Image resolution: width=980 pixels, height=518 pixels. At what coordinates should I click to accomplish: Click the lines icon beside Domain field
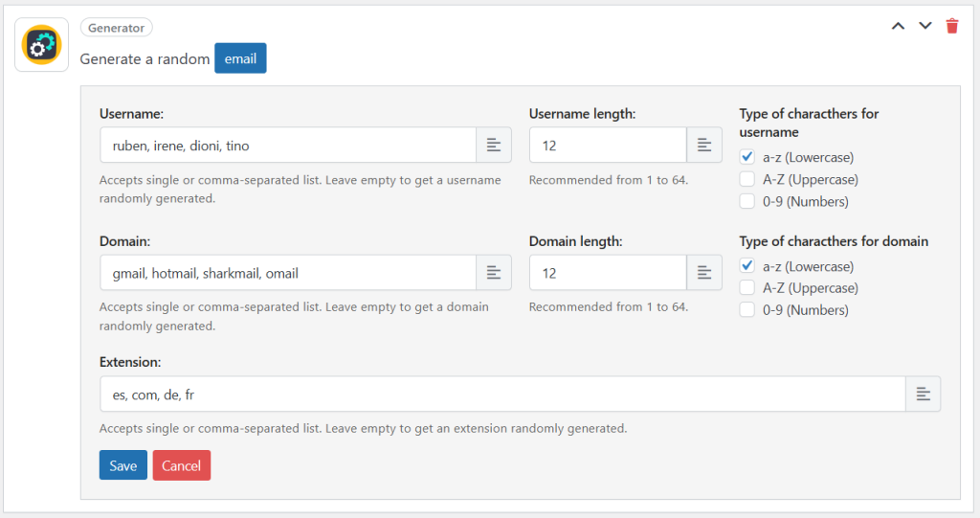click(x=494, y=273)
